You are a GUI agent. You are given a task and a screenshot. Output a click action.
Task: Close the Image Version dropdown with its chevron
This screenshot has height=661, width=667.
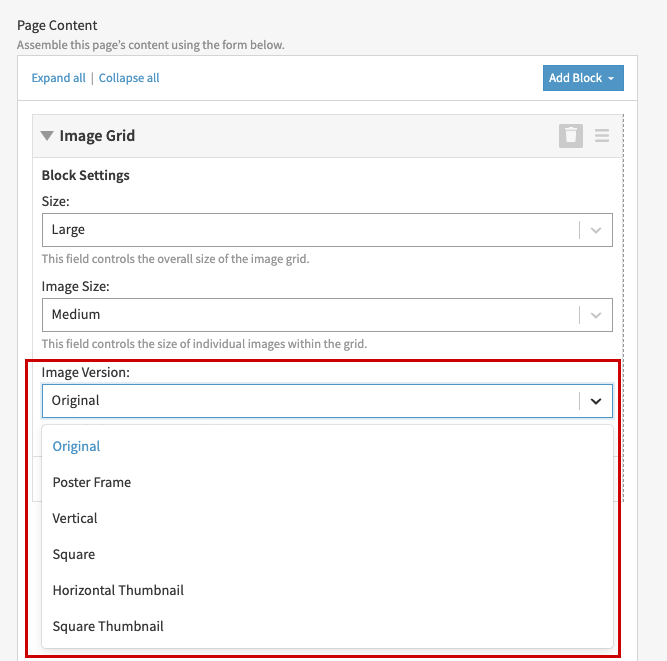(596, 401)
